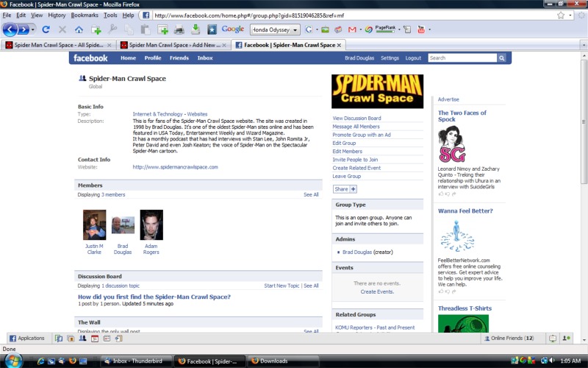Bookmark page using the address bar star
This screenshot has width=588, height=368.
tap(561, 15)
